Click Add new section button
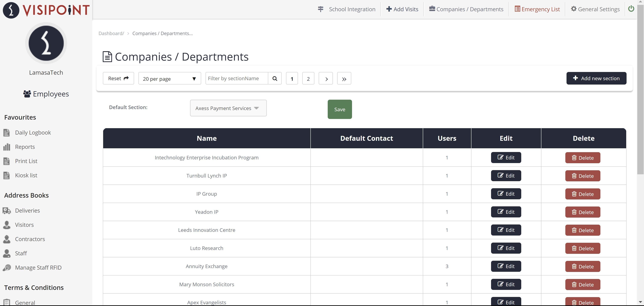Viewport: 644px width, 306px height. tap(596, 78)
